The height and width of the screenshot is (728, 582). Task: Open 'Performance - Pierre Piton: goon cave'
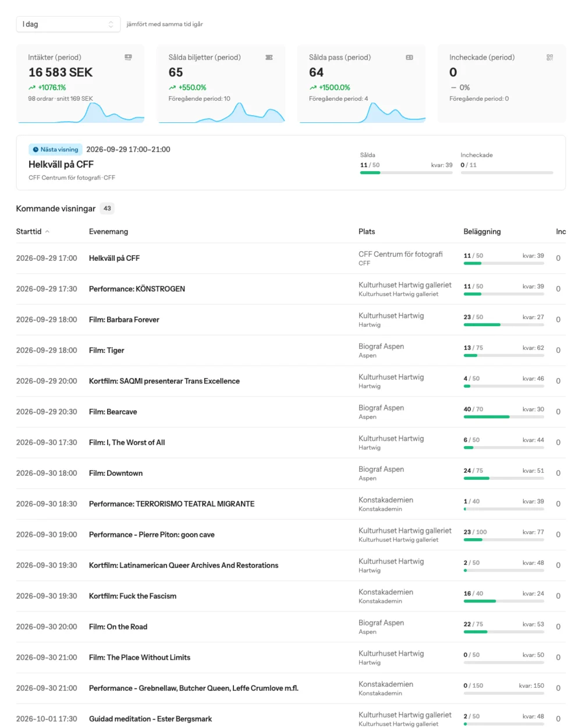(152, 535)
